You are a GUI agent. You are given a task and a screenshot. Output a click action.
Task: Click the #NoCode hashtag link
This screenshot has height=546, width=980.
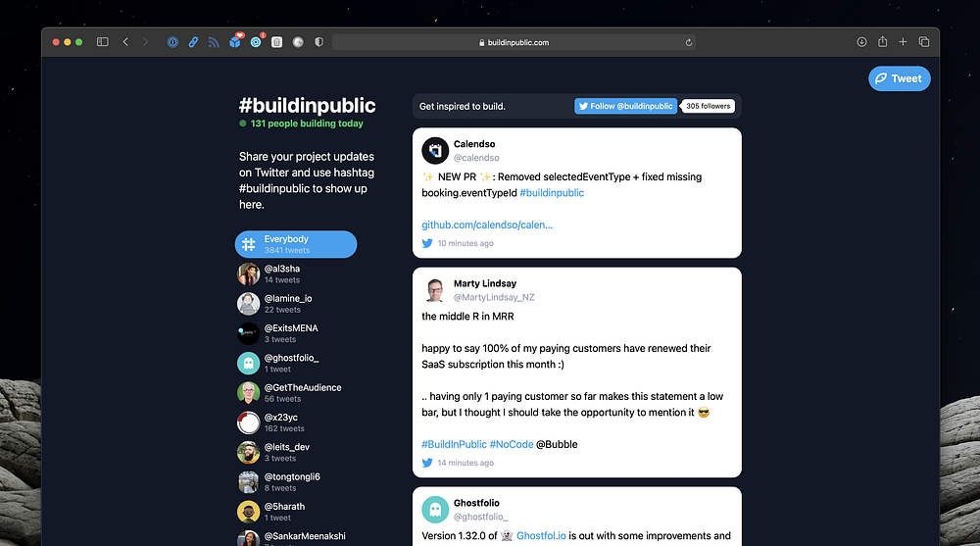point(512,444)
